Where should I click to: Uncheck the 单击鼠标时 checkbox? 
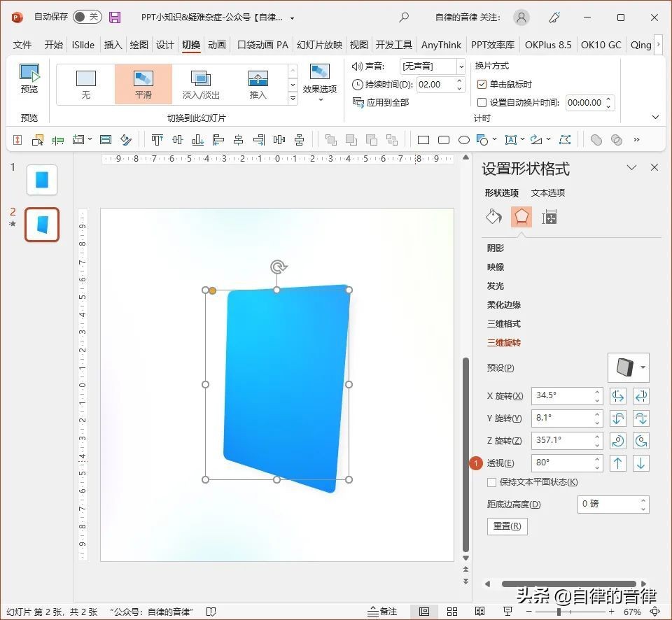click(482, 84)
